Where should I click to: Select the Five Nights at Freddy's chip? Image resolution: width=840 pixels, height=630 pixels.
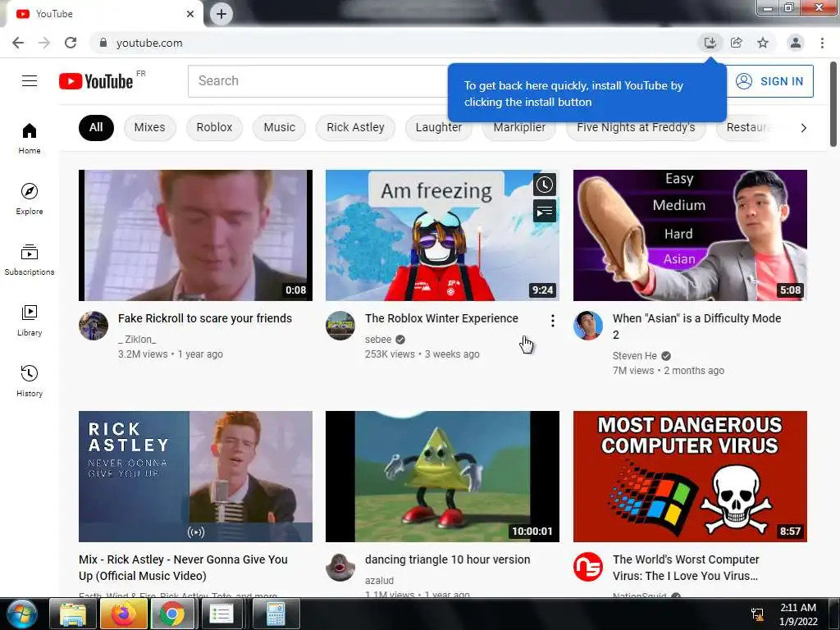(636, 127)
